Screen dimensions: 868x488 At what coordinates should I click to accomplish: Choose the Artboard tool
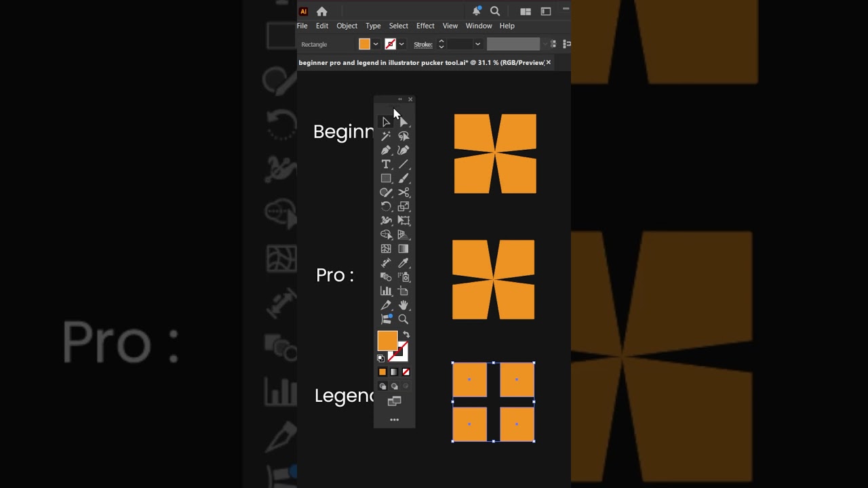[403, 291]
